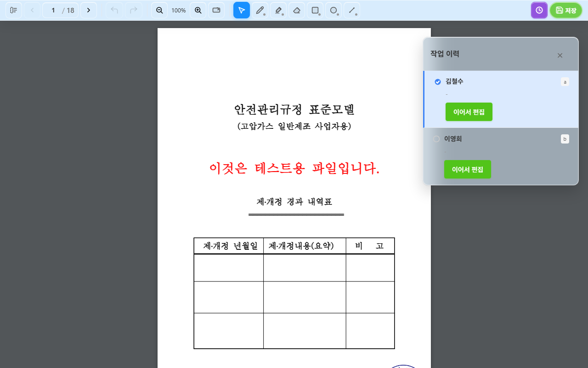Click the page number input field
The width and height of the screenshot is (588, 368).
click(x=53, y=10)
